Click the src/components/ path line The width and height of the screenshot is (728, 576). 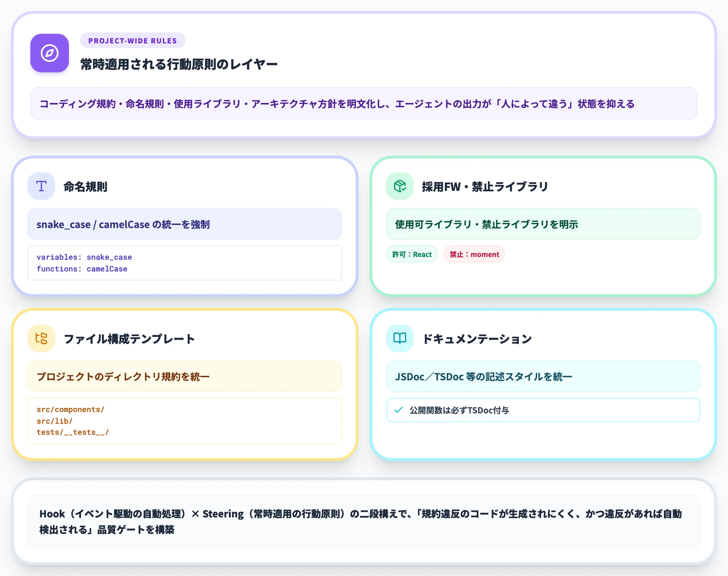(71, 409)
